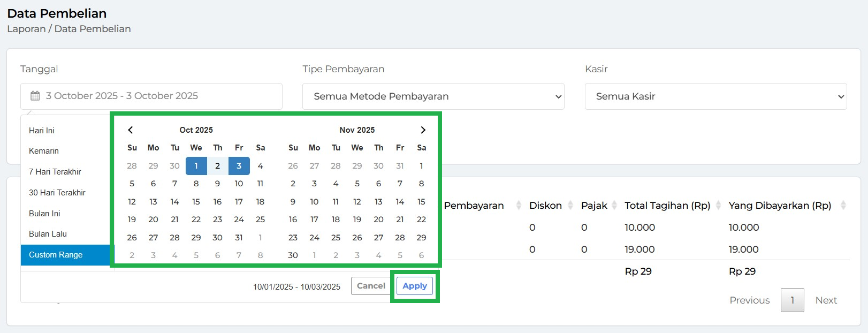
Task: Select Bulan Lalu preset range
Action: click(48, 234)
